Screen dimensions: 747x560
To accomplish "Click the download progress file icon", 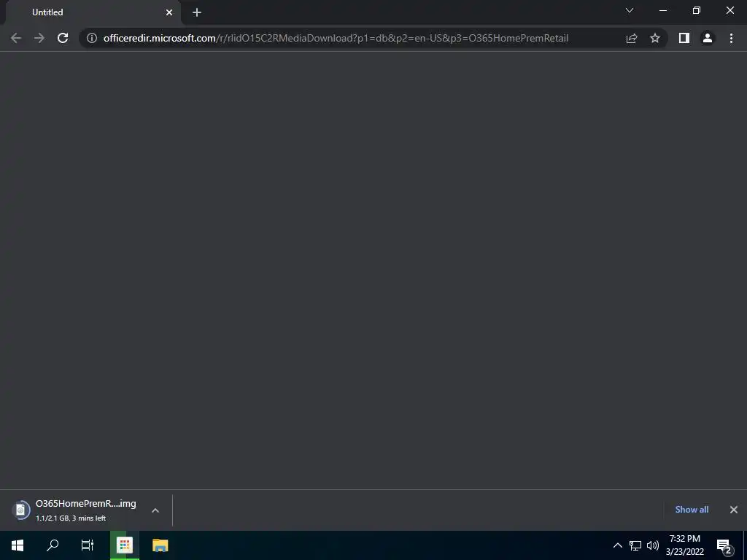I will coord(20,510).
